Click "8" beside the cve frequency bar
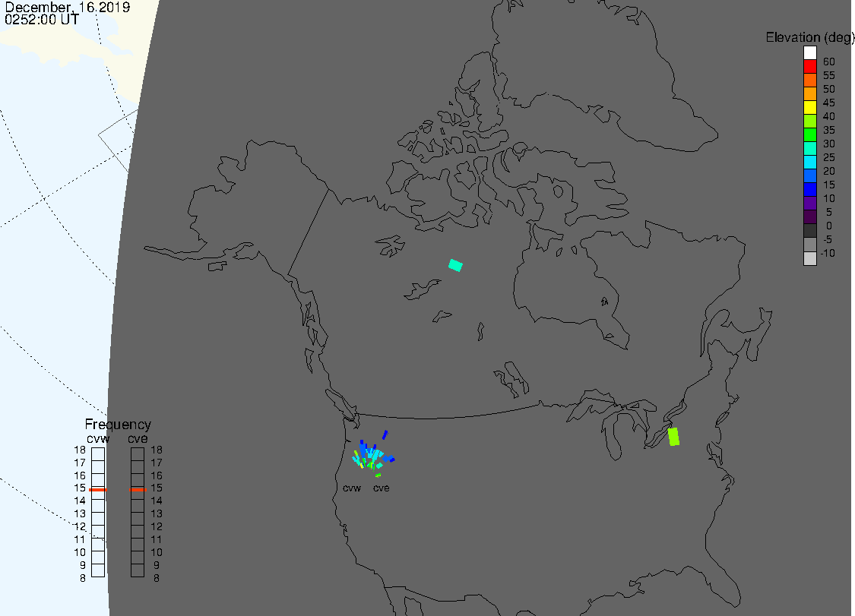Viewport: 855px width, 616px height. [157, 578]
